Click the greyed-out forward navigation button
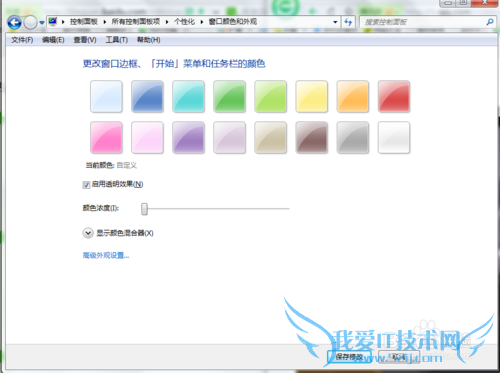Screen dimensions: 500x373 [x=31, y=23]
